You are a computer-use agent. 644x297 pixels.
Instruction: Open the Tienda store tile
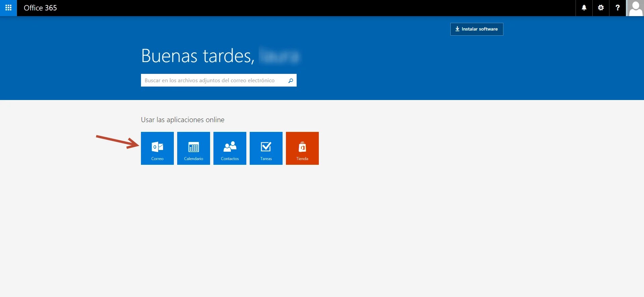pos(302,148)
